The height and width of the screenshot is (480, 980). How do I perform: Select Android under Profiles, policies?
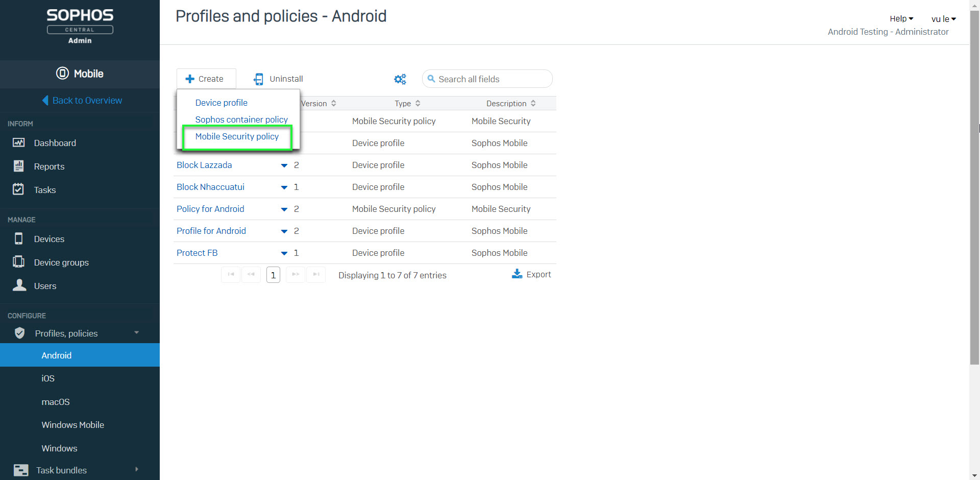(80, 355)
